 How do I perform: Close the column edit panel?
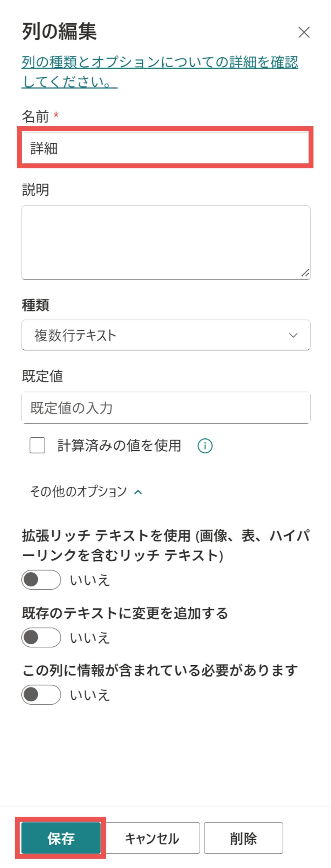coord(304,32)
